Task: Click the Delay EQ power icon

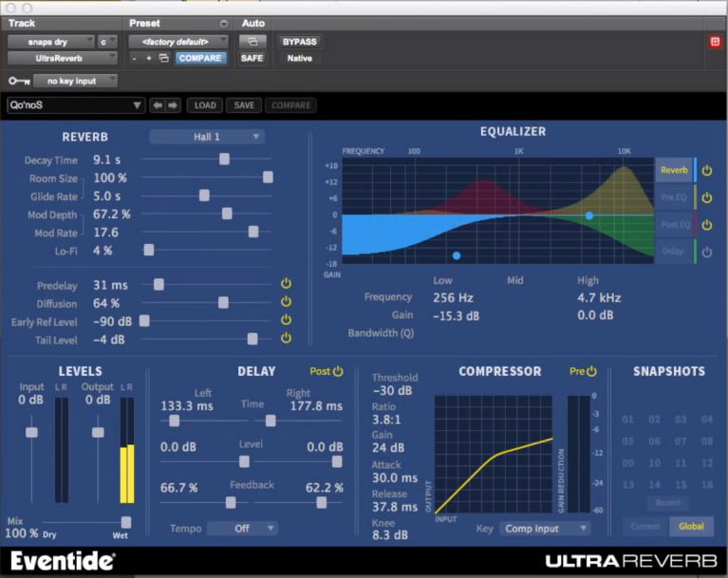Action: click(x=706, y=252)
